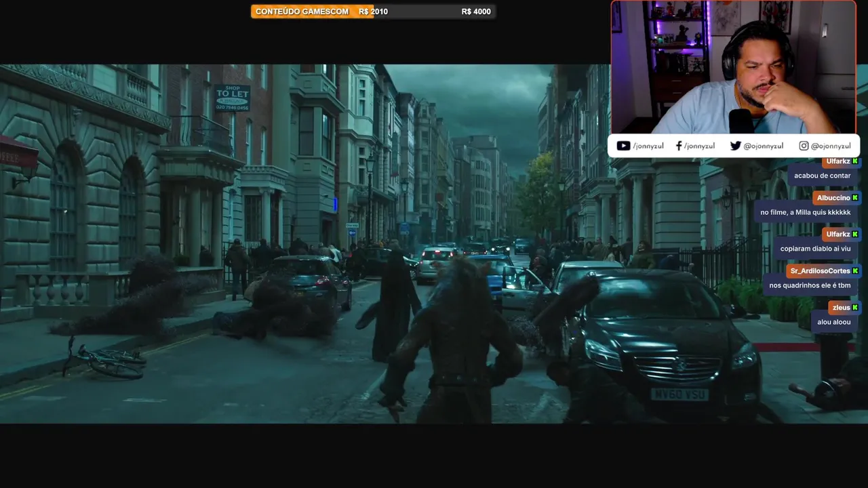Click the Conteúdo Gamescom donation progress bar
Screen dimensions: 868x488
click(373, 12)
